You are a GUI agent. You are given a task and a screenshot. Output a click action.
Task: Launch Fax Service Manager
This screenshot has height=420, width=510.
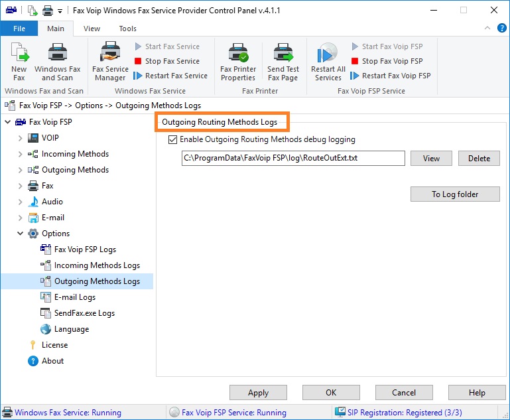(110, 62)
